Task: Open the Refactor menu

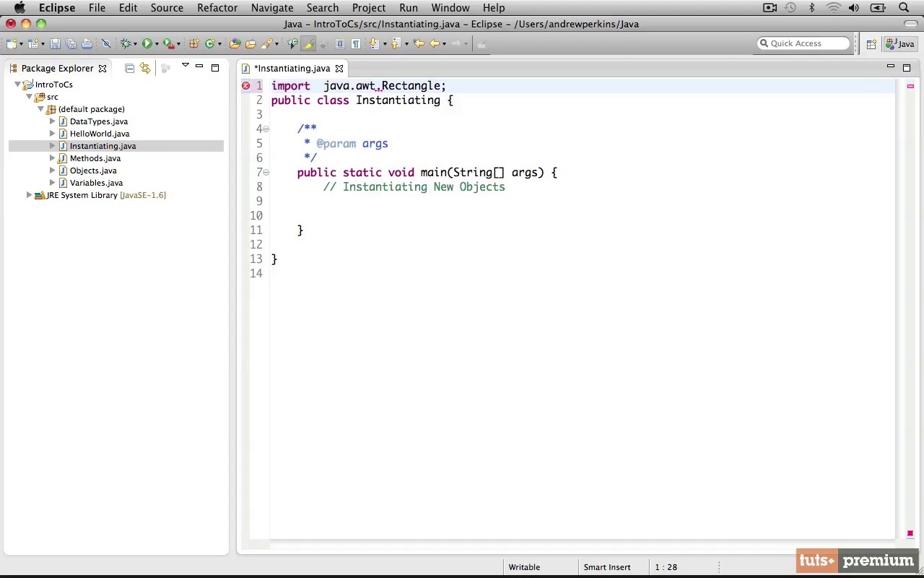Action: click(217, 8)
